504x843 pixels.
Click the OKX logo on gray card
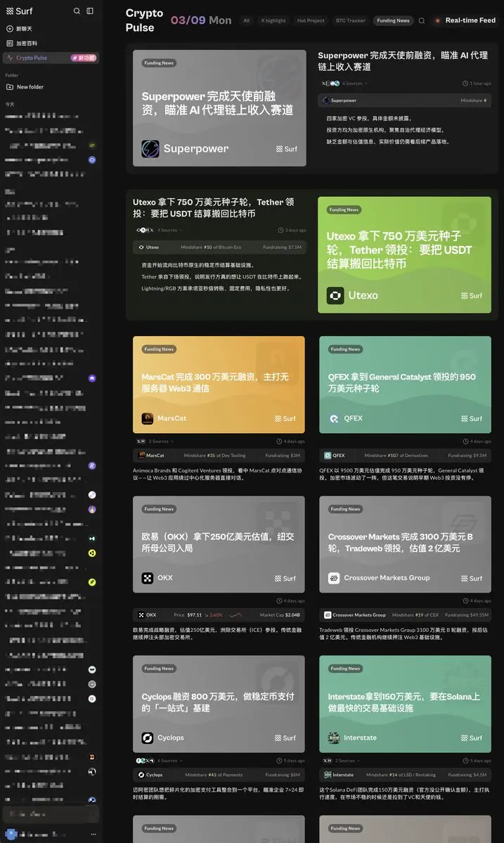(x=147, y=578)
